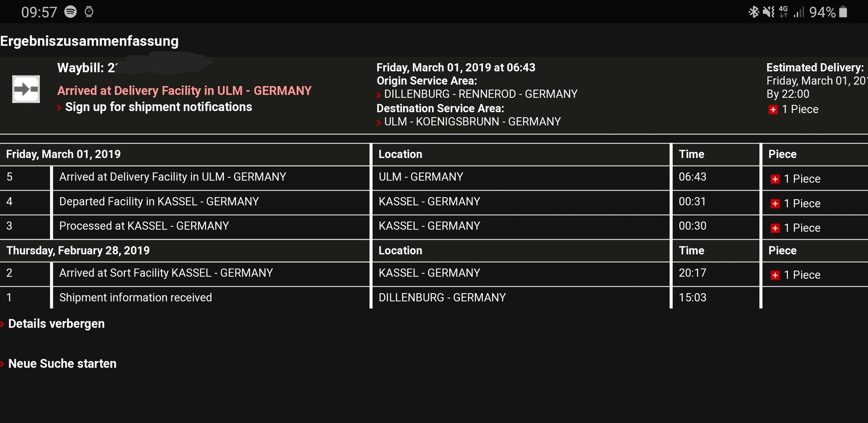The height and width of the screenshot is (423, 868).
Task: Click Sign up for shipment notifications
Action: point(158,107)
